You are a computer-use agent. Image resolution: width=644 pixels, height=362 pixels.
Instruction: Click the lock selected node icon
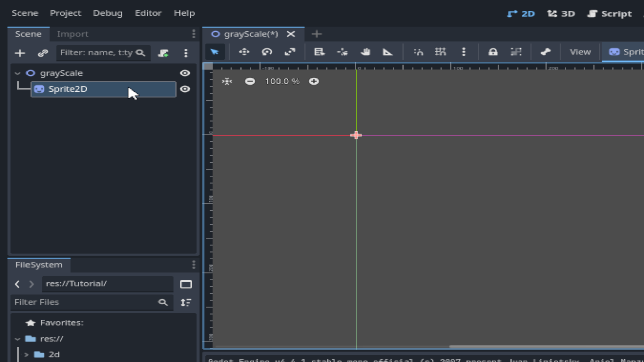(493, 52)
